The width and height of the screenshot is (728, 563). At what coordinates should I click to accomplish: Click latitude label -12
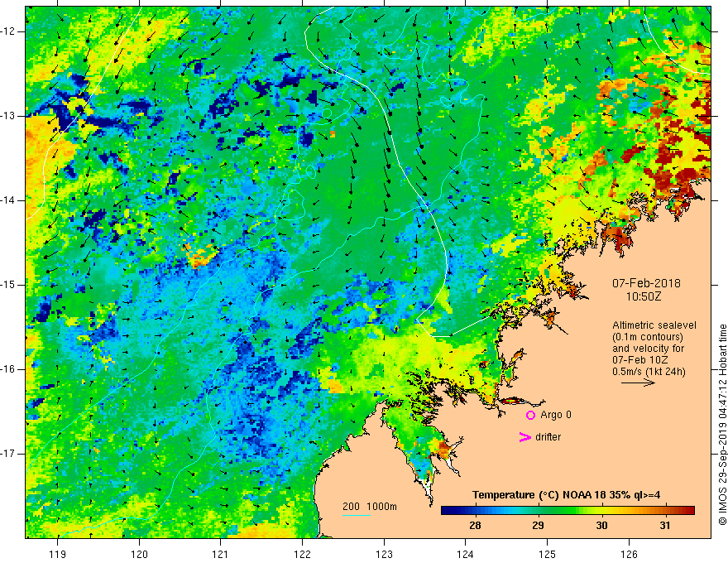pyautogui.click(x=8, y=31)
